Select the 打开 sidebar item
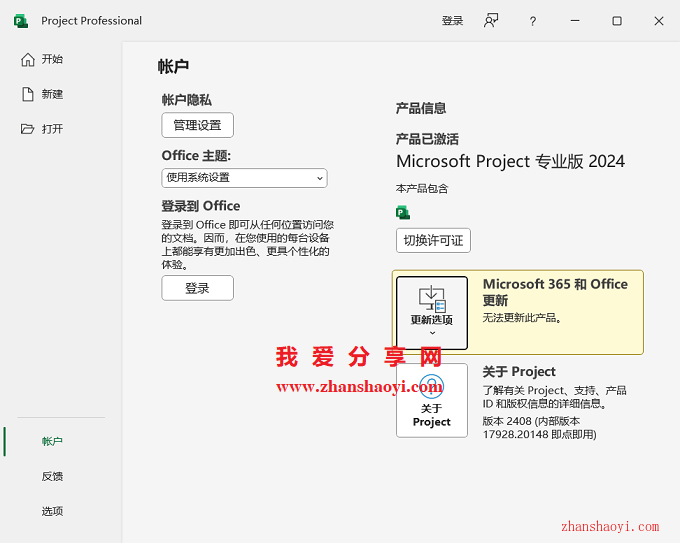The height and width of the screenshot is (543, 680). click(52, 129)
